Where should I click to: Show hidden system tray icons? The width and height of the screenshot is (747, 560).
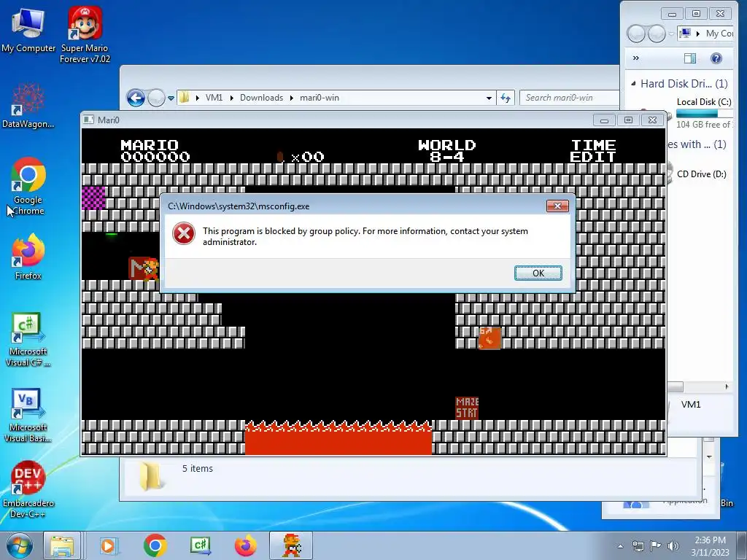click(x=620, y=546)
